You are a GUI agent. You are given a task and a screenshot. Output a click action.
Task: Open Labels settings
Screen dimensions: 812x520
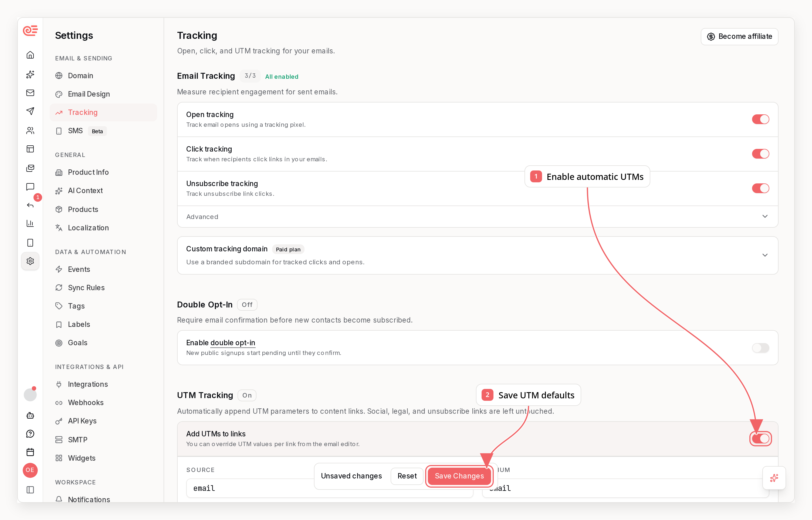click(103, 324)
